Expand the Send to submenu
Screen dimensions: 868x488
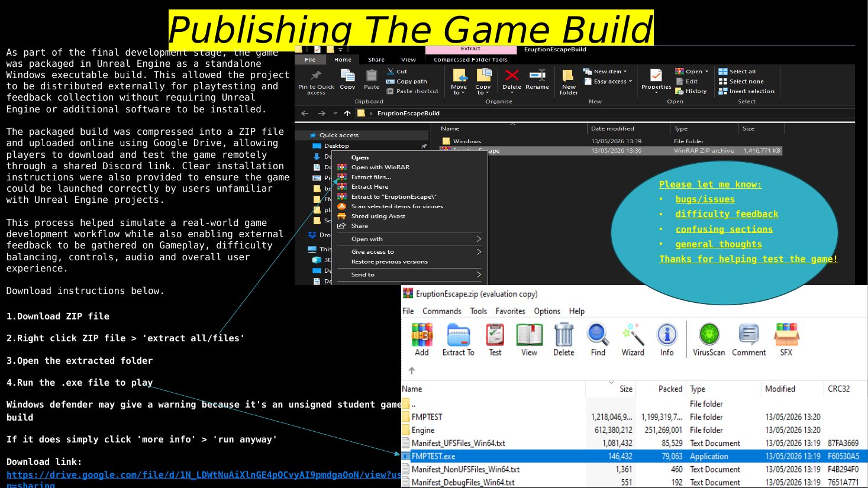[x=409, y=274]
